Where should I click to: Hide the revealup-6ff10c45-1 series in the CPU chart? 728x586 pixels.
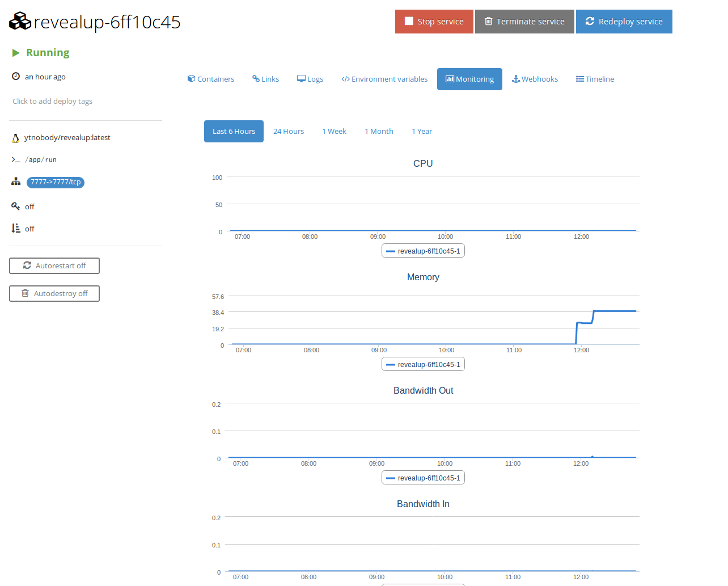tap(423, 250)
